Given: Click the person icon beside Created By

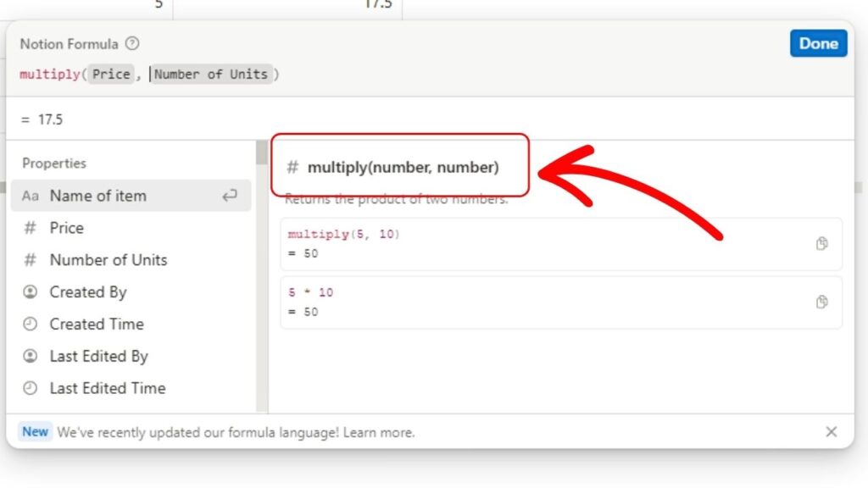Looking at the screenshot, I should point(31,291).
